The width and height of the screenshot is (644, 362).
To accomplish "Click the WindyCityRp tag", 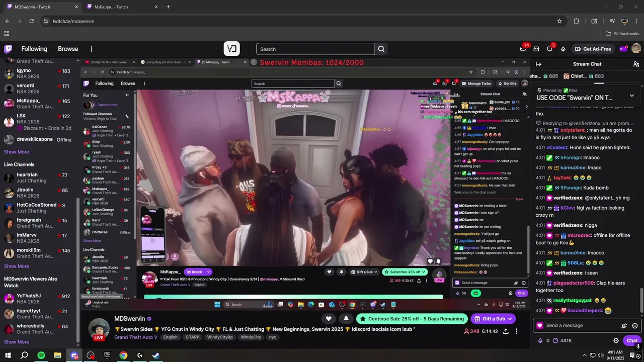I will pyautogui.click(x=220, y=337).
